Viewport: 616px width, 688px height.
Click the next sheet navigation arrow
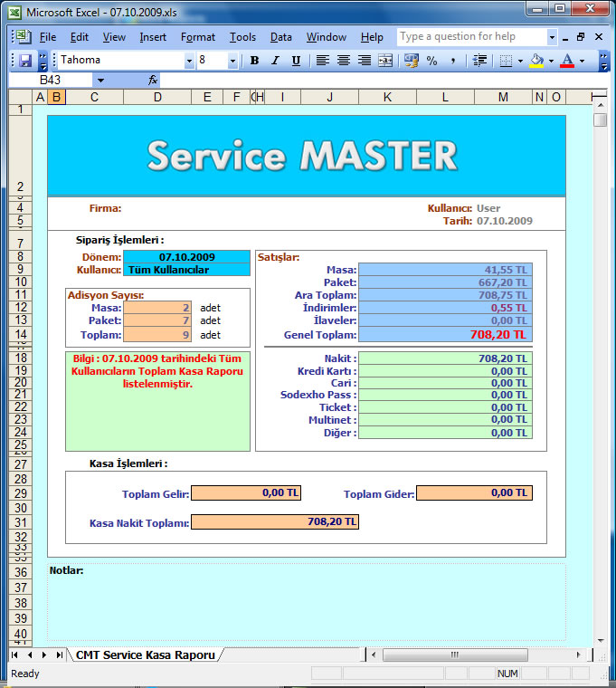pyautogui.click(x=44, y=655)
